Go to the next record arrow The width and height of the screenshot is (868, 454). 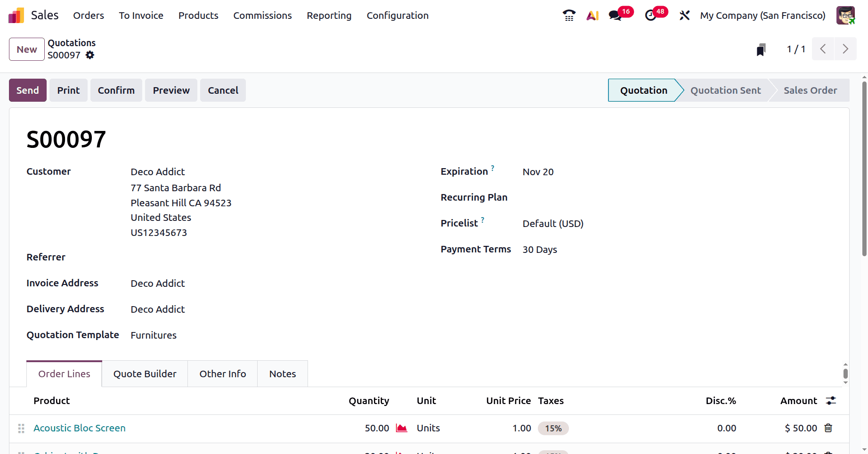[845, 49]
